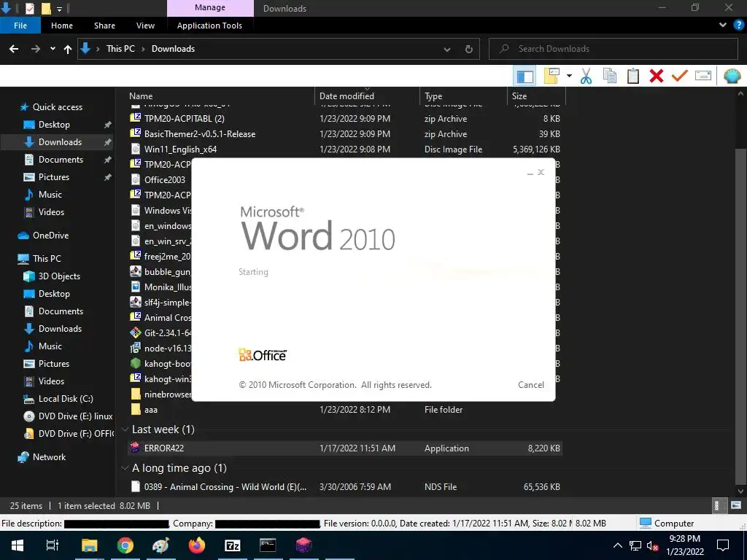This screenshot has height=560, width=747.
Task: Select 3D Objects under This PC
Action: point(59,276)
